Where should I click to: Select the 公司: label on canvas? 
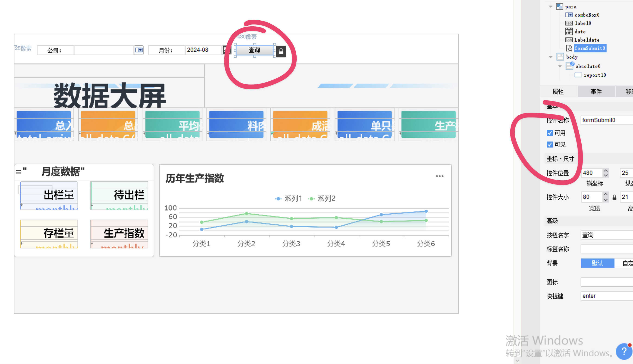[55, 50]
